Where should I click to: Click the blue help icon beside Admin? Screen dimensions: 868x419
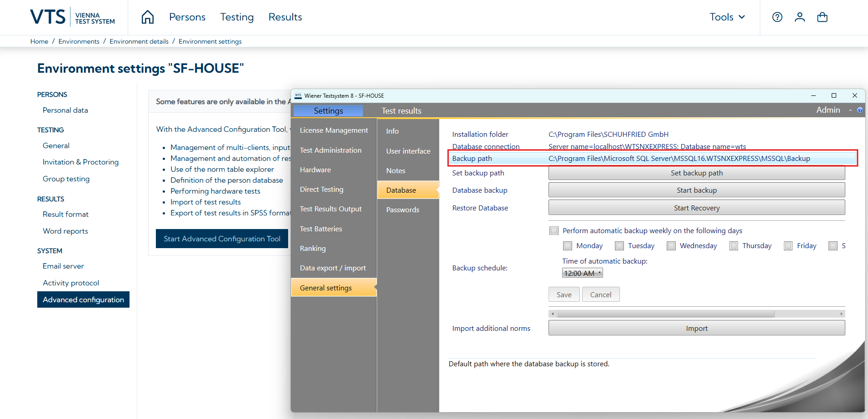coord(860,110)
